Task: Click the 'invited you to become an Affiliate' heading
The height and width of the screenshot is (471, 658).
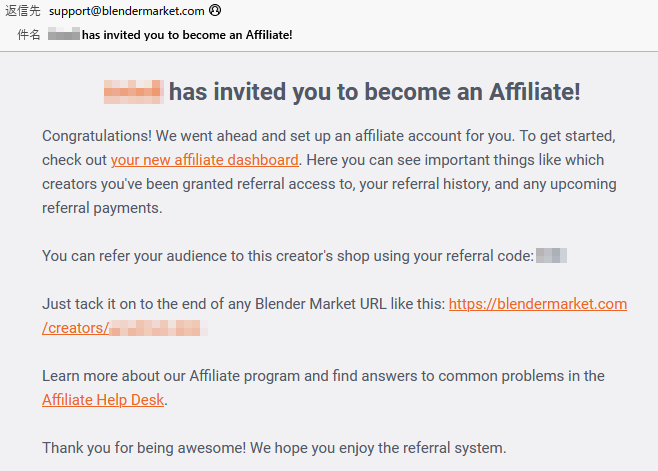Action: [374, 92]
